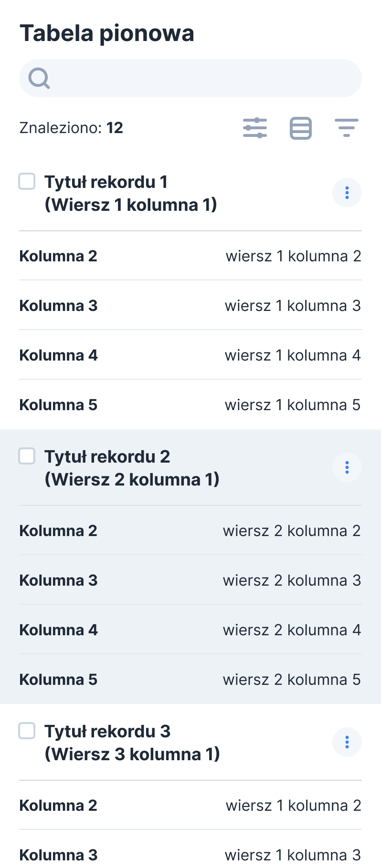Check the box beside Tytuł rekordu 3

(x=27, y=731)
